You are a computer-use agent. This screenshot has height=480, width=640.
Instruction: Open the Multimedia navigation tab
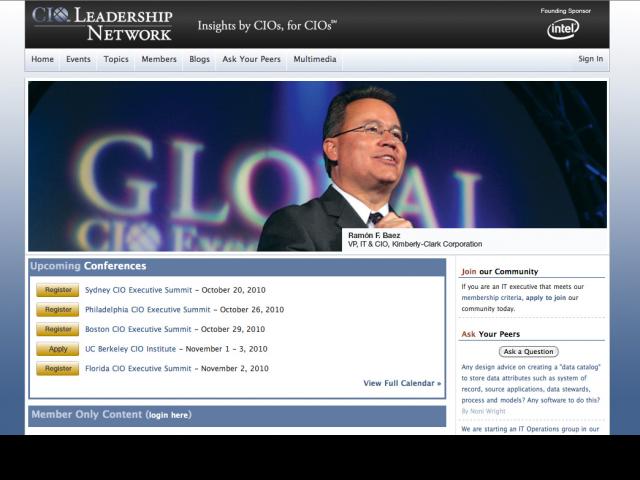[x=315, y=59]
